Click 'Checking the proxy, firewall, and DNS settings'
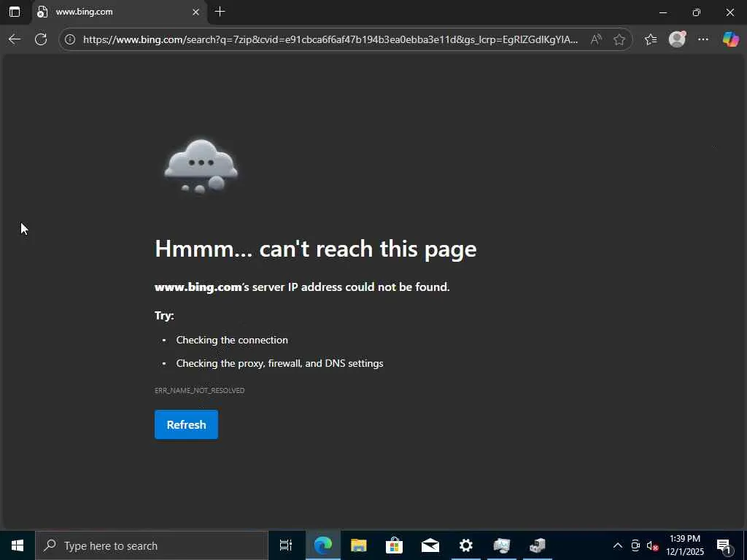The width and height of the screenshot is (747, 560). [x=279, y=363]
